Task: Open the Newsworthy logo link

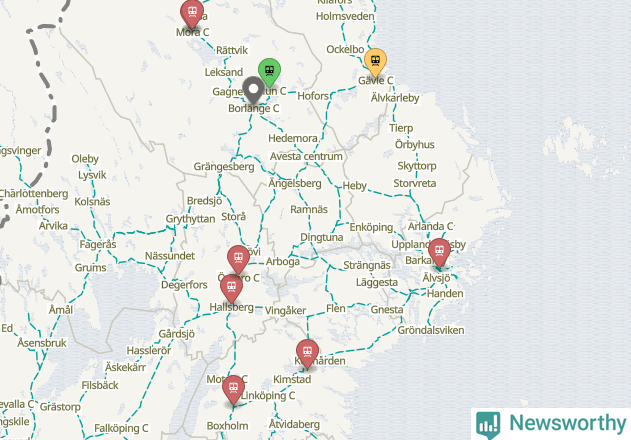Action: [x=551, y=424]
